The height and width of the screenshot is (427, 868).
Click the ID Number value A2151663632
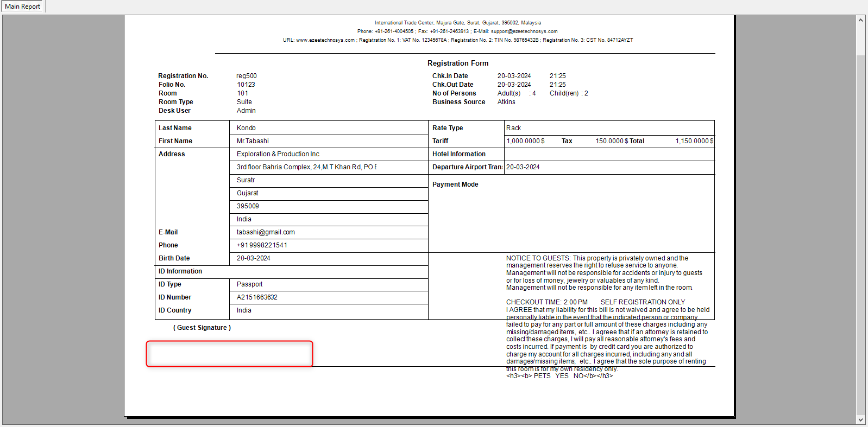(257, 297)
